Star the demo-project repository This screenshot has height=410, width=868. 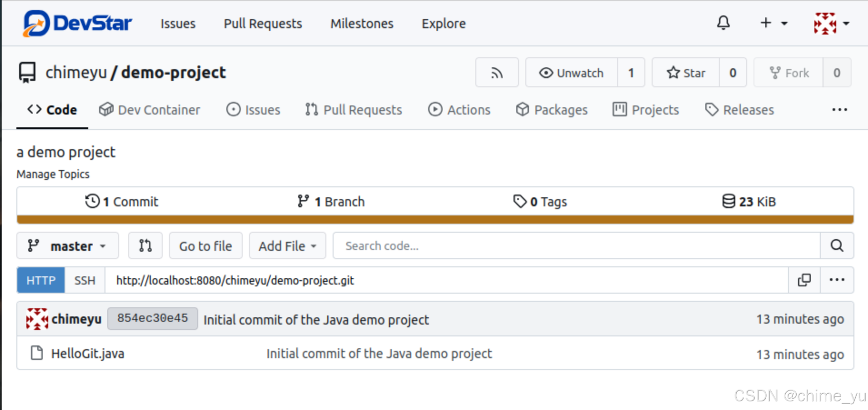[686, 73]
